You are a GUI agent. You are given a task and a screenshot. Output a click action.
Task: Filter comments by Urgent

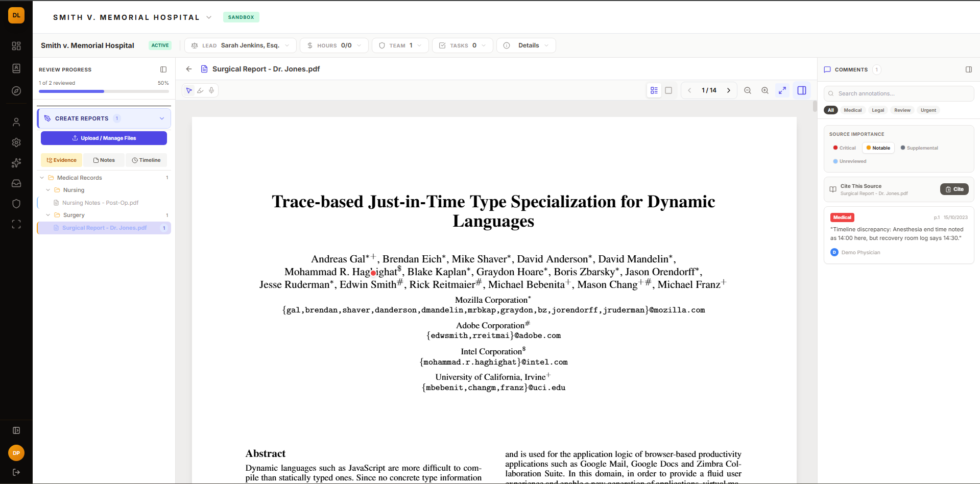pos(928,110)
